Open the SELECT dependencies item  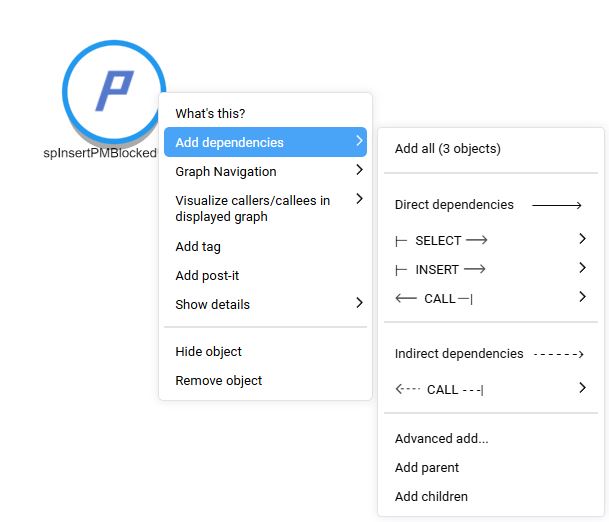click(x=441, y=240)
